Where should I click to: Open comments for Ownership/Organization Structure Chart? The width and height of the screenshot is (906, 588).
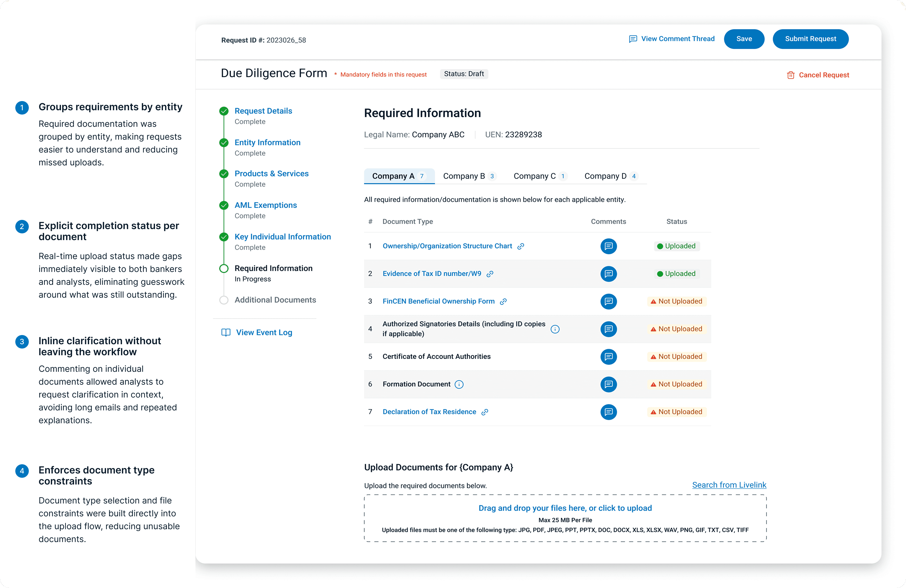(608, 246)
